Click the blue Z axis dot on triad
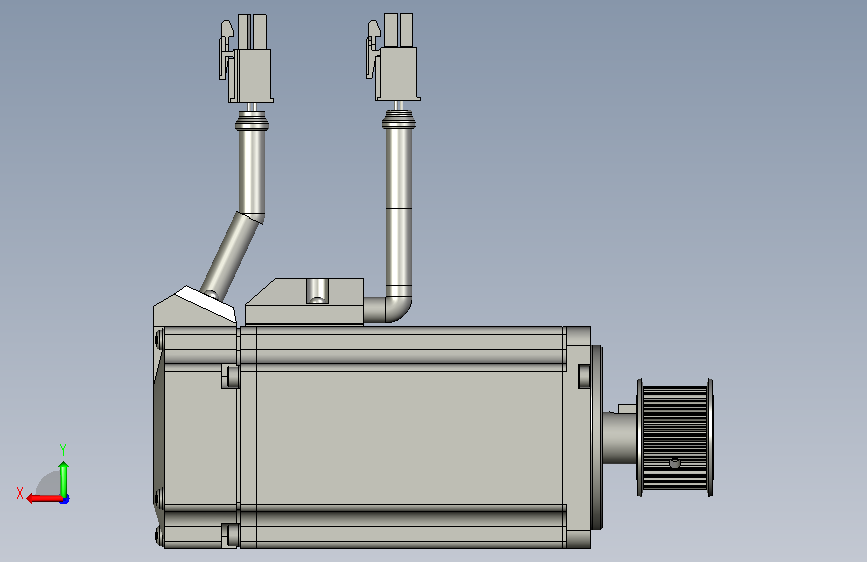 click(x=65, y=499)
